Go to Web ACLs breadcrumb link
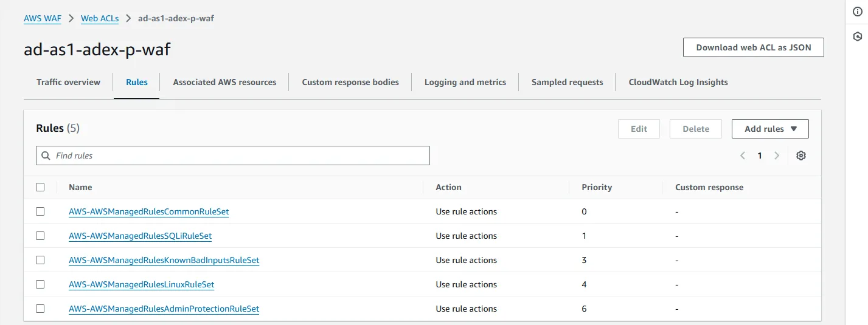 click(100, 18)
